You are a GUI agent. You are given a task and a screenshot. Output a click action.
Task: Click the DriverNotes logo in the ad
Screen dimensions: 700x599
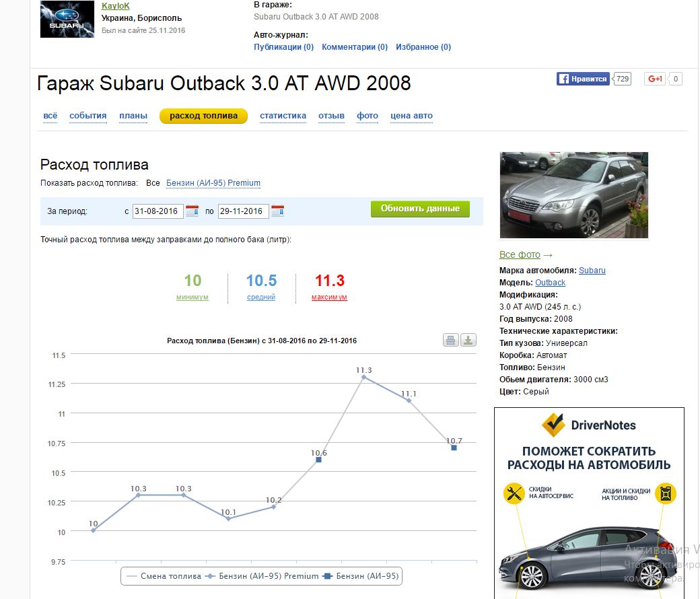(589, 425)
